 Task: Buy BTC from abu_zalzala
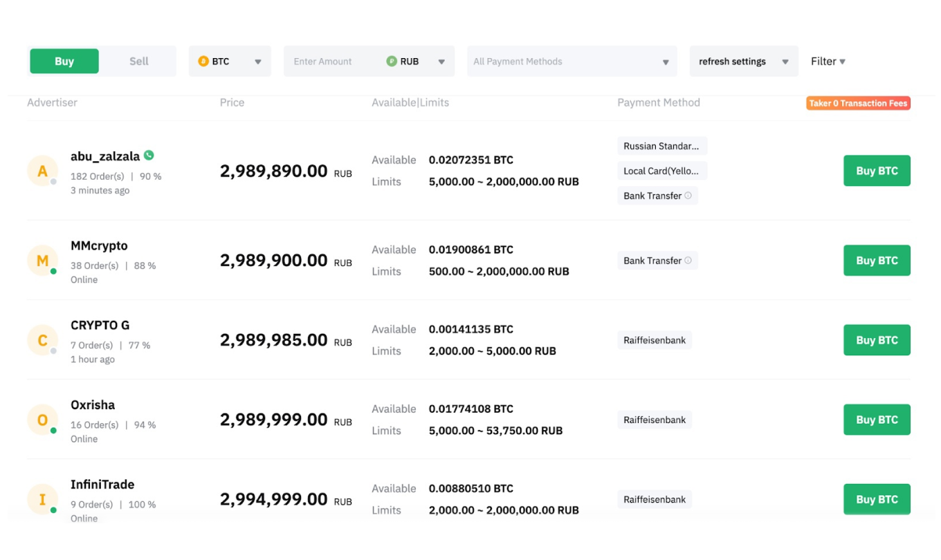pos(877,171)
